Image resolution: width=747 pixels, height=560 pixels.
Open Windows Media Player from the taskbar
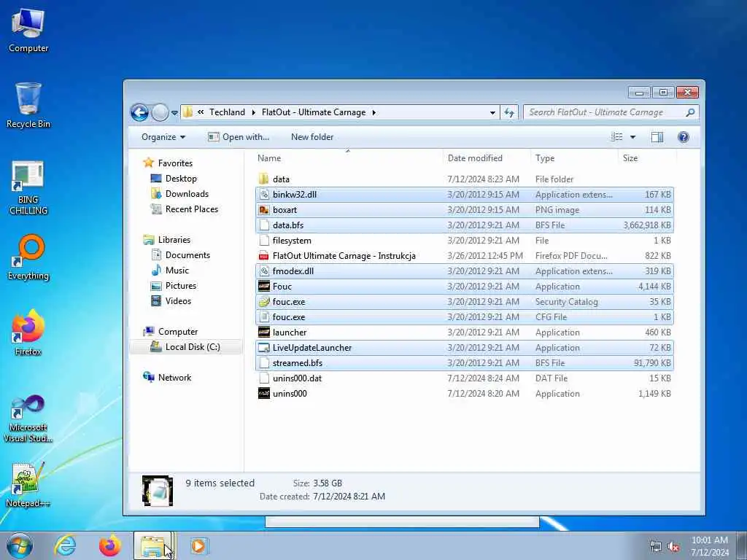(198, 545)
